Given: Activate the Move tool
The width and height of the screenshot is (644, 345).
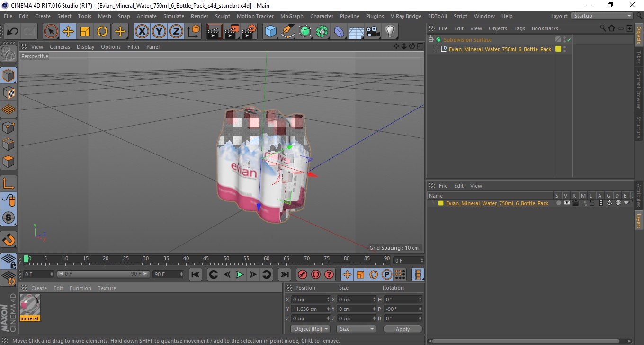Looking at the screenshot, I should point(68,32).
